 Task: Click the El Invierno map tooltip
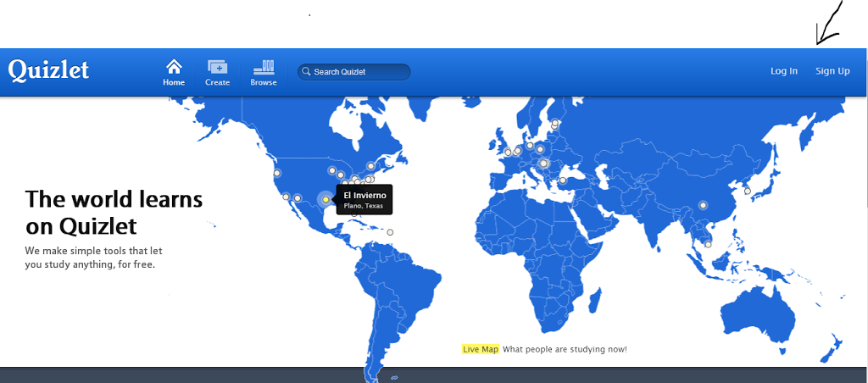(364, 200)
